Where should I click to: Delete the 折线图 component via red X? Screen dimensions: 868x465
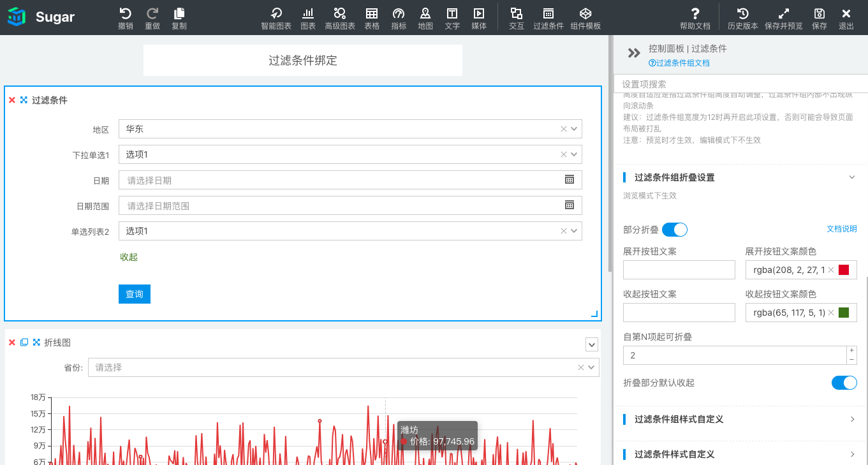[12, 343]
